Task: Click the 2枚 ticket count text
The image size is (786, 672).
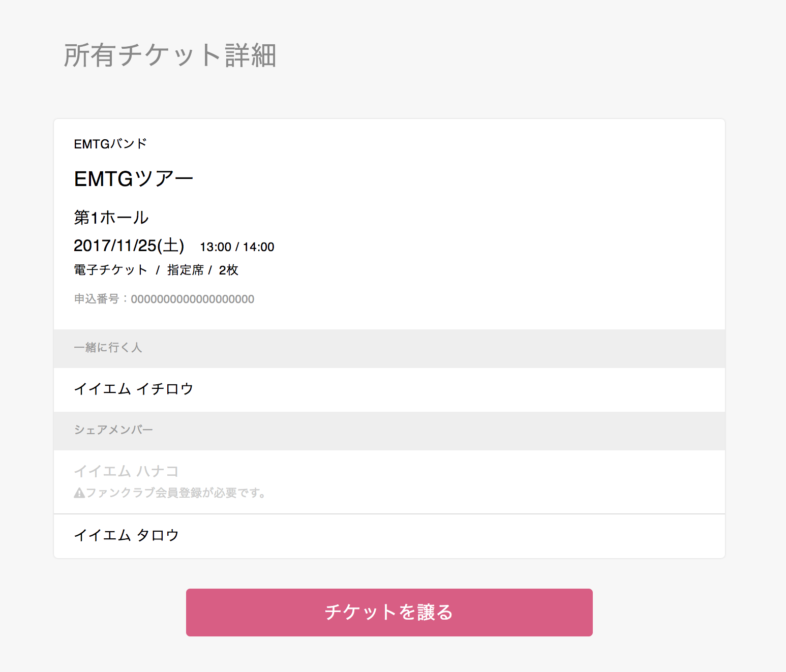Action: click(x=228, y=270)
